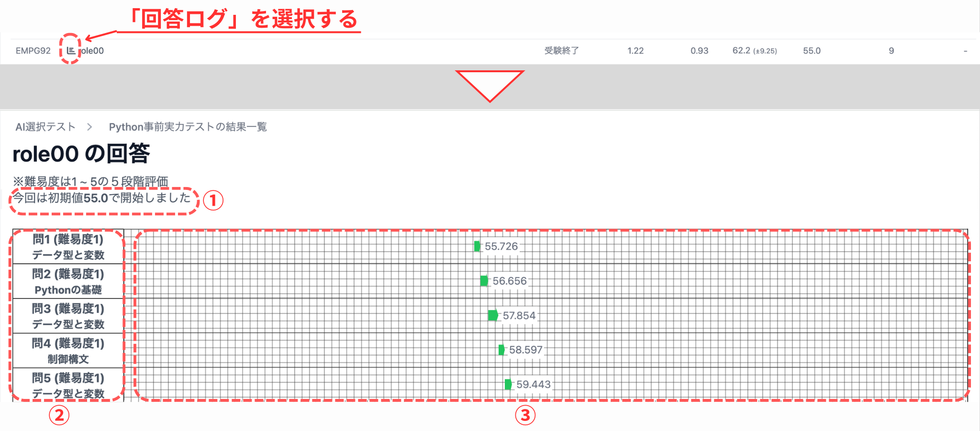Select the green marker labeled 59.443
Screen dimensions: 980x431
coord(508,385)
